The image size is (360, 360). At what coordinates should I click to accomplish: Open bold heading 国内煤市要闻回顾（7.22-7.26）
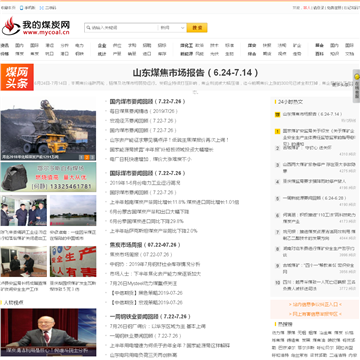click(148, 101)
